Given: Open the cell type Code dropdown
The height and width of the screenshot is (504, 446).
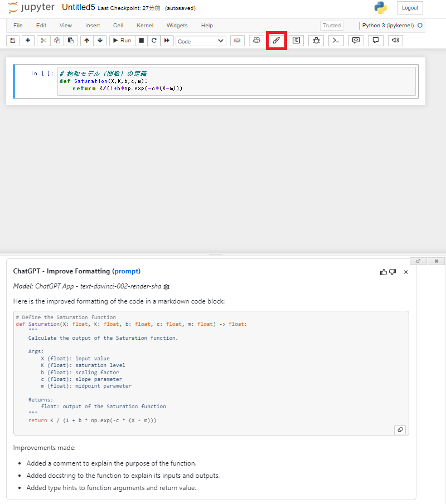Looking at the screenshot, I should pyautogui.click(x=201, y=41).
